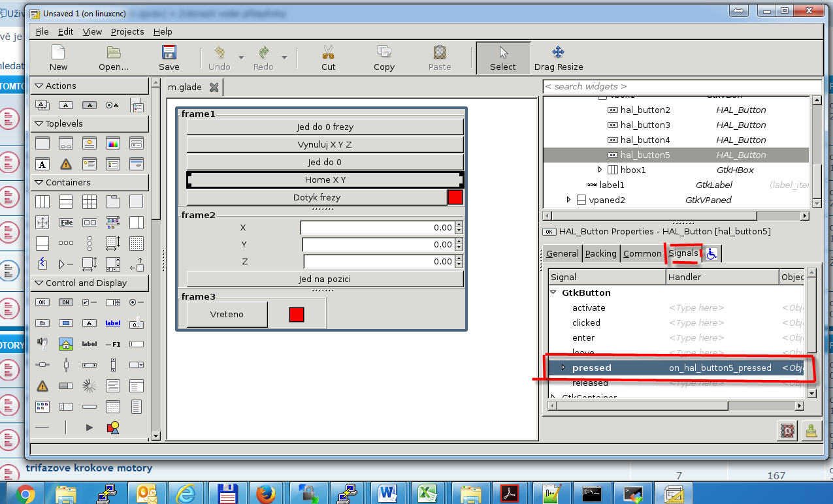The height and width of the screenshot is (504, 833).
Task: Click the Jed na pozici button
Action: point(325,279)
